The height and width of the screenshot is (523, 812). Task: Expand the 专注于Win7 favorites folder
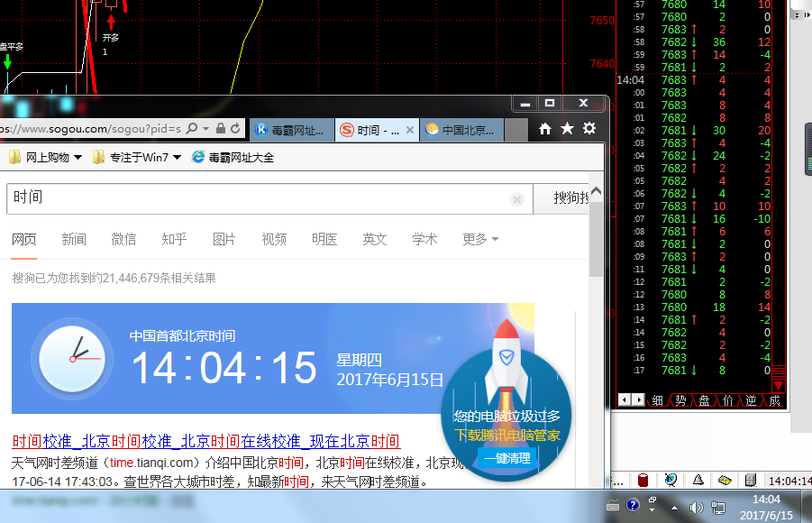pyautogui.click(x=177, y=158)
